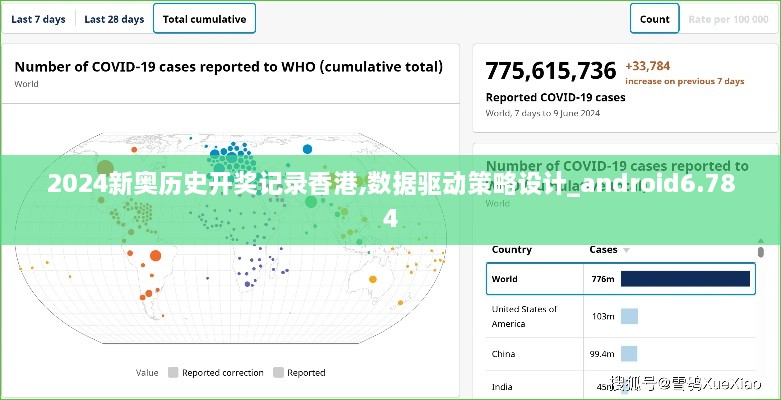Select the China row
Viewport: 781px width, 400px height.
pos(621,354)
